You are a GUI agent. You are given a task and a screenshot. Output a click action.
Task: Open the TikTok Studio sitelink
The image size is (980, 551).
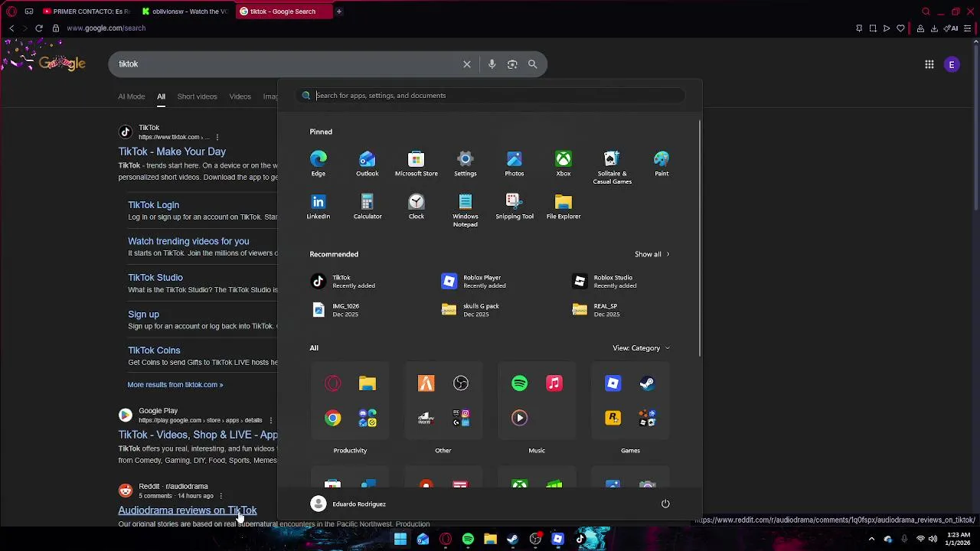[x=155, y=278]
